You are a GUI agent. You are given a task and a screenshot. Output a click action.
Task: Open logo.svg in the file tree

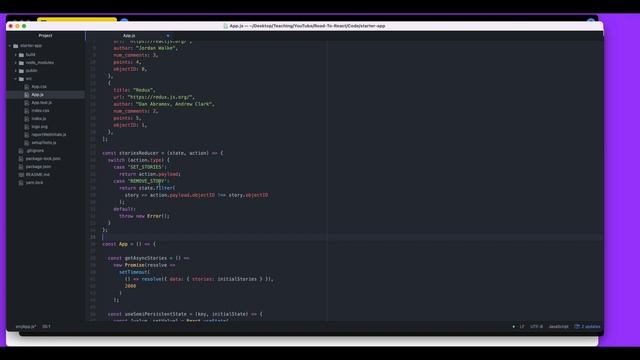(x=40, y=127)
